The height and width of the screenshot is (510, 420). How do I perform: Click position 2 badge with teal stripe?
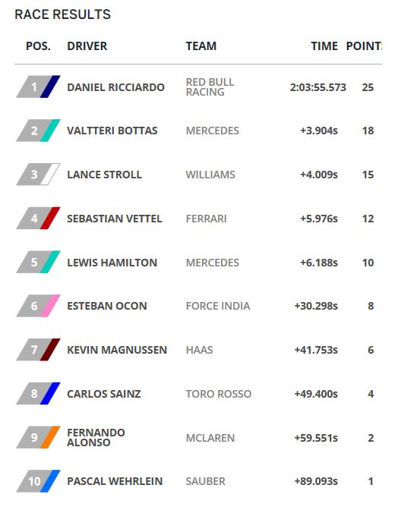pos(38,131)
